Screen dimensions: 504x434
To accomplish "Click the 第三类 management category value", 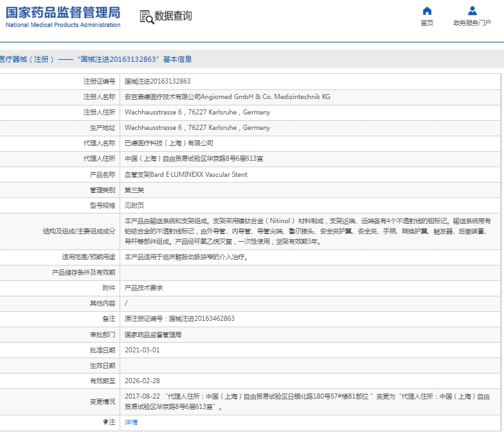I will pyautogui.click(x=134, y=190).
